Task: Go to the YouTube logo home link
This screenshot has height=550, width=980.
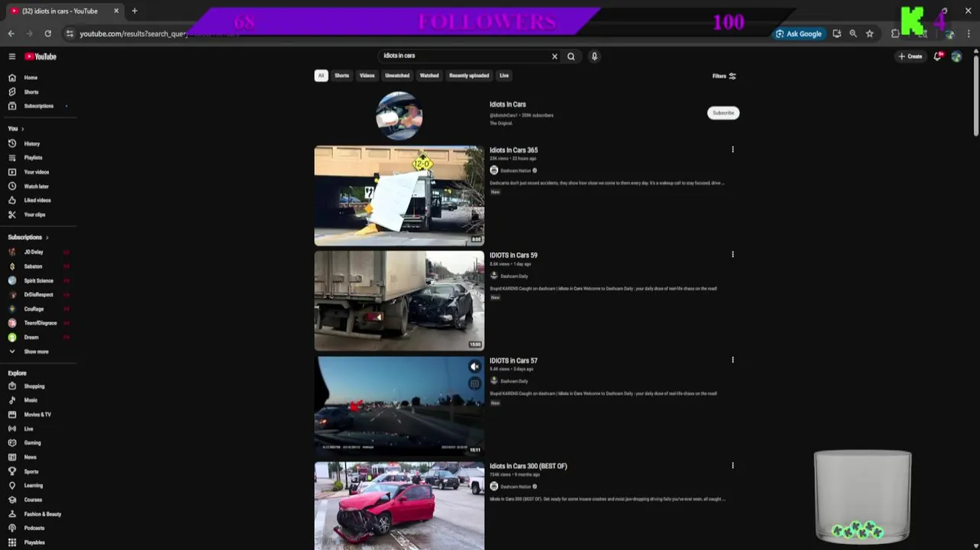Action: (x=40, y=57)
